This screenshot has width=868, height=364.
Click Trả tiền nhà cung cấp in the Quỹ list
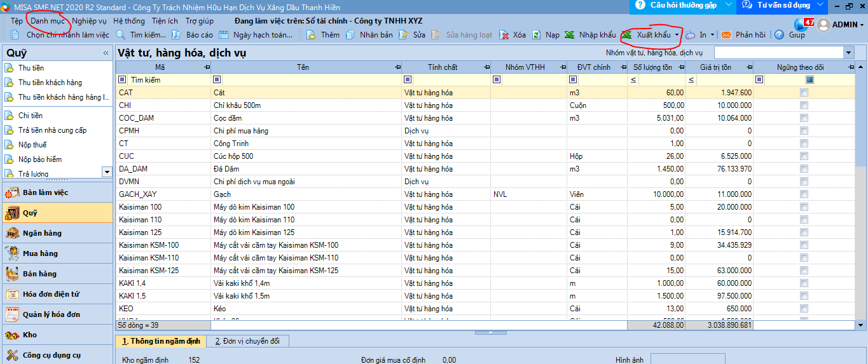pyautogui.click(x=52, y=130)
